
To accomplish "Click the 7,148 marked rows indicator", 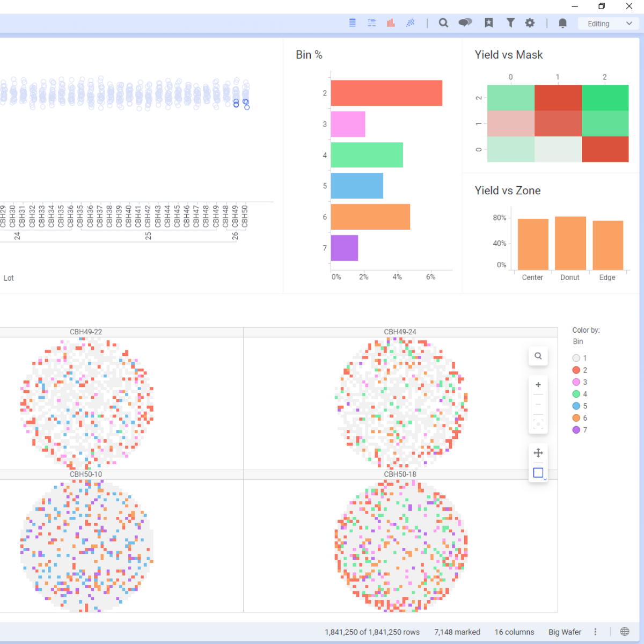I will [x=457, y=632].
